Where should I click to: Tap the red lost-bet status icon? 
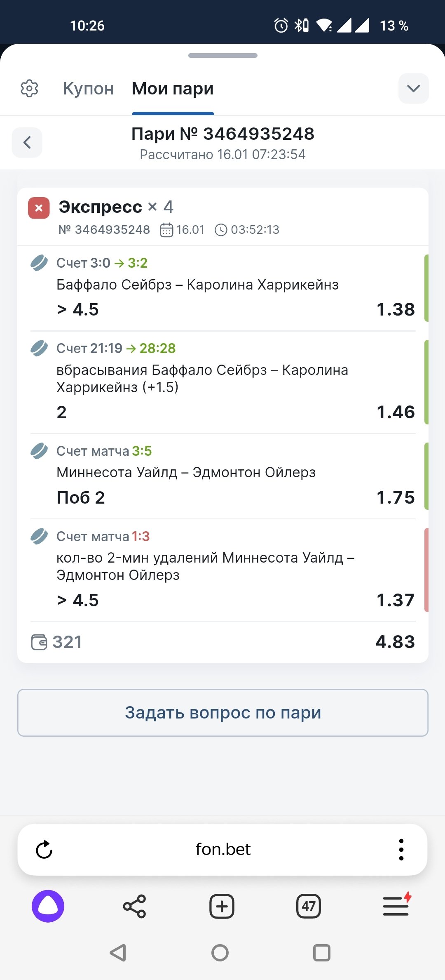point(39,208)
